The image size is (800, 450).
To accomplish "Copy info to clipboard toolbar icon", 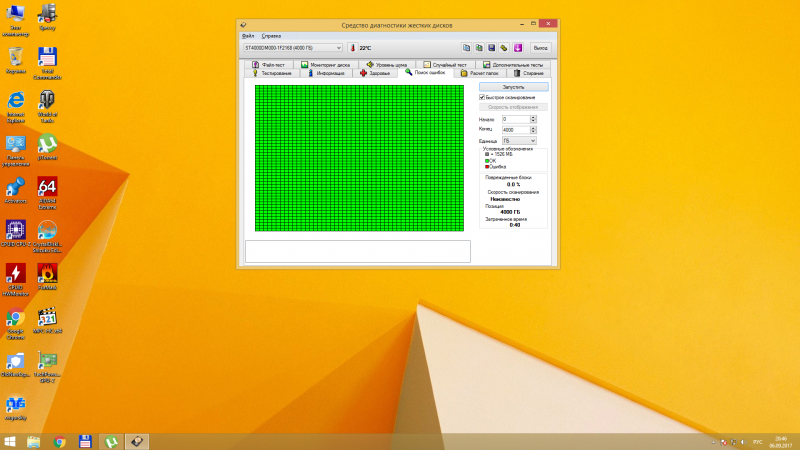I will point(466,48).
